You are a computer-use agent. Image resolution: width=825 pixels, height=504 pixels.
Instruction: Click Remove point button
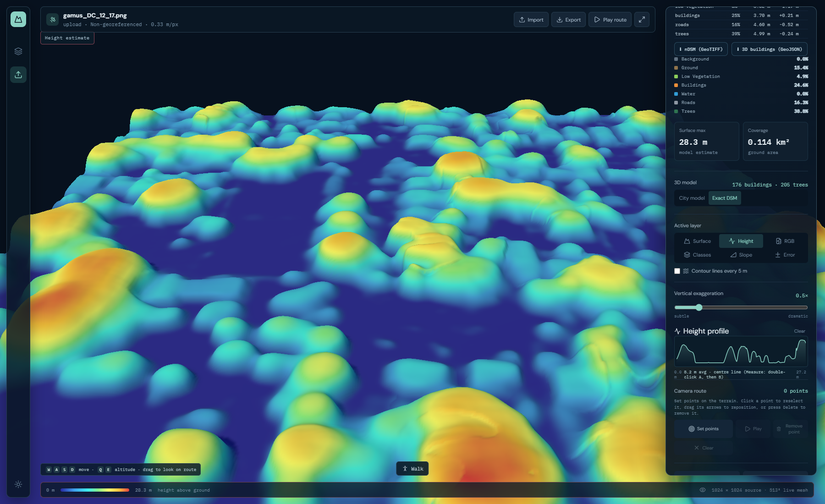click(x=790, y=429)
